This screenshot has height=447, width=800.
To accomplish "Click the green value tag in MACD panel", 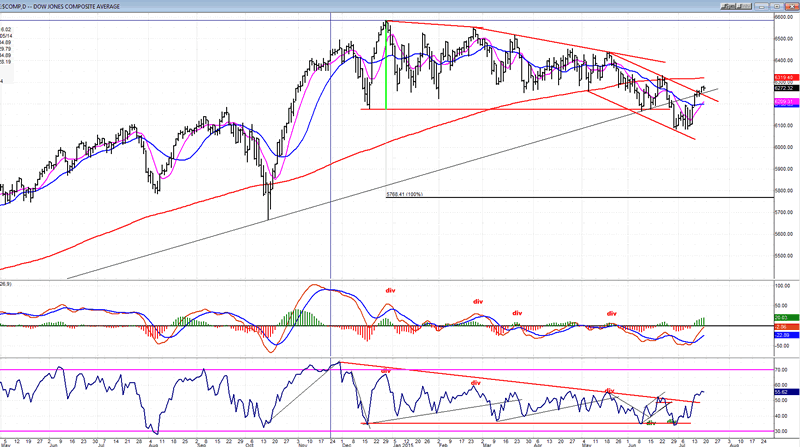I will (785, 317).
